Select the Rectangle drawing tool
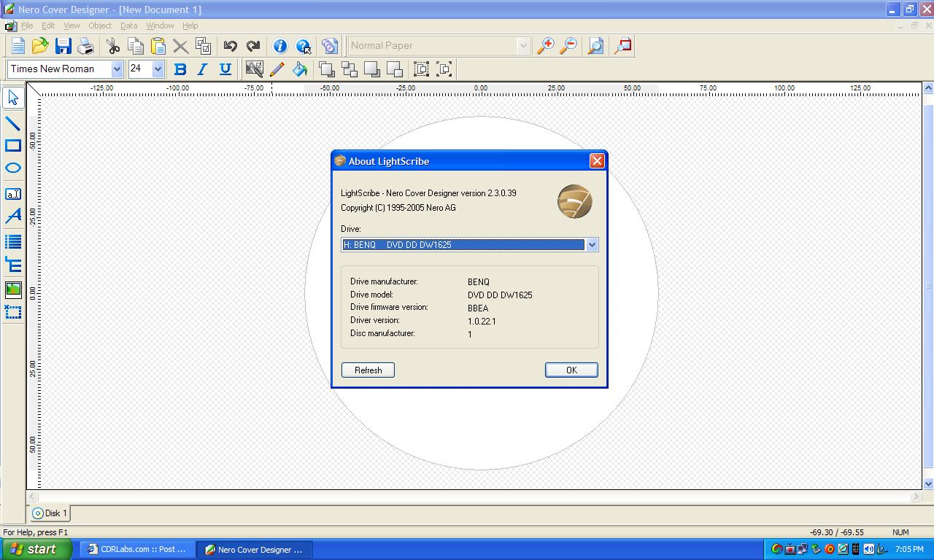 pyautogui.click(x=13, y=146)
